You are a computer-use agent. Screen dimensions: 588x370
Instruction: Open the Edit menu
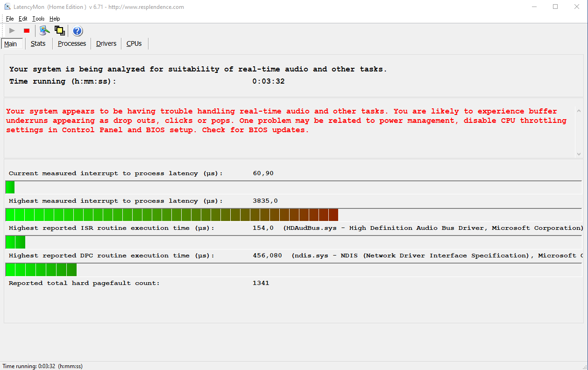(x=23, y=19)
